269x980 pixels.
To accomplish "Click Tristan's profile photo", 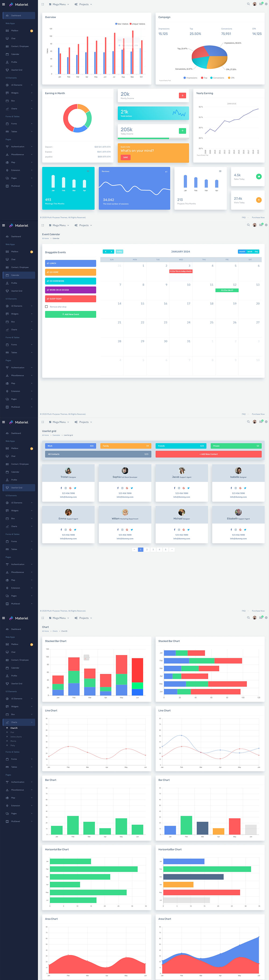I will (68, 470).
